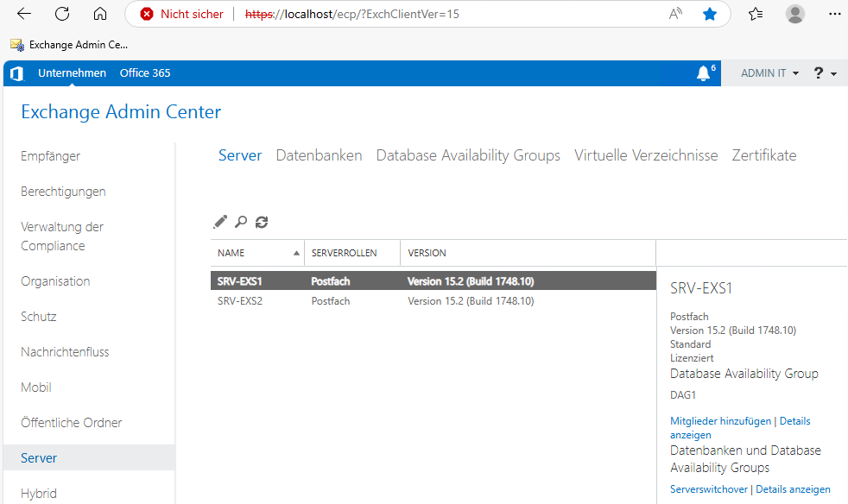Click the SERVERROLLEN column header
This screenshot has width=848, height=504.
coord(352,253)
